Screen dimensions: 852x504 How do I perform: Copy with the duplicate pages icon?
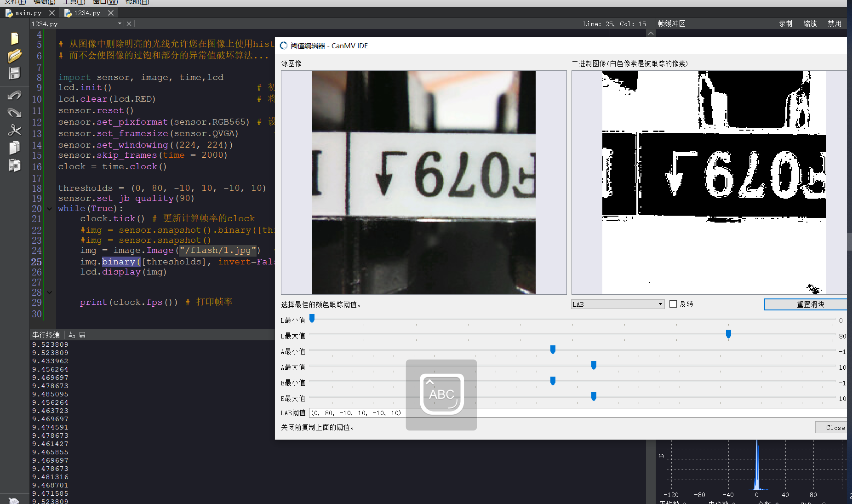pos(14,148)
